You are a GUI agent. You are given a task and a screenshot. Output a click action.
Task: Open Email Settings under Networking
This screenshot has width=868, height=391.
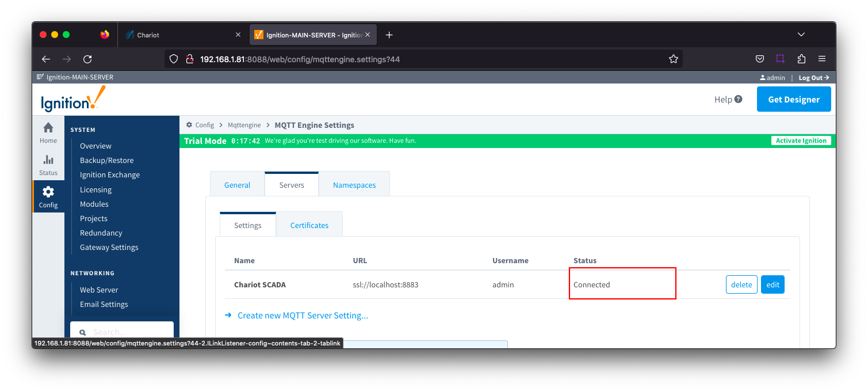(104, 304)
